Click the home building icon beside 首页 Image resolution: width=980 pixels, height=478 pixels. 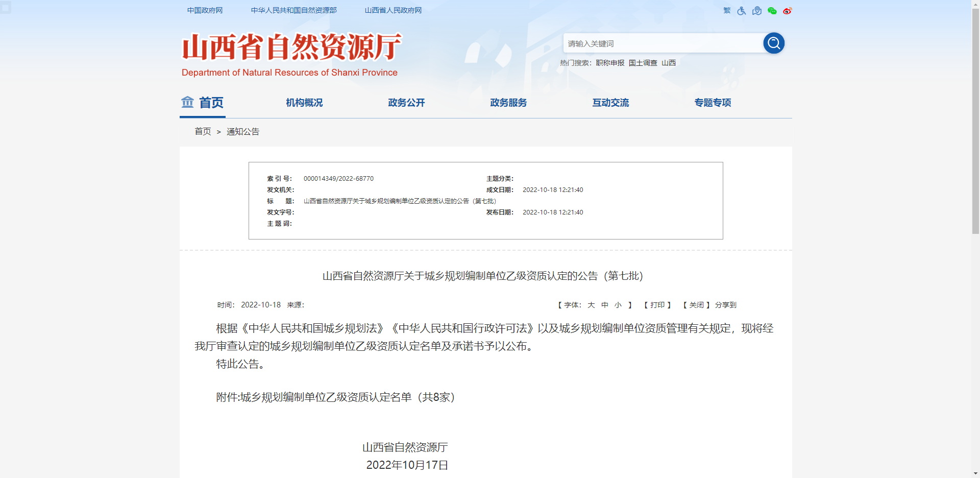click(187, 102)
